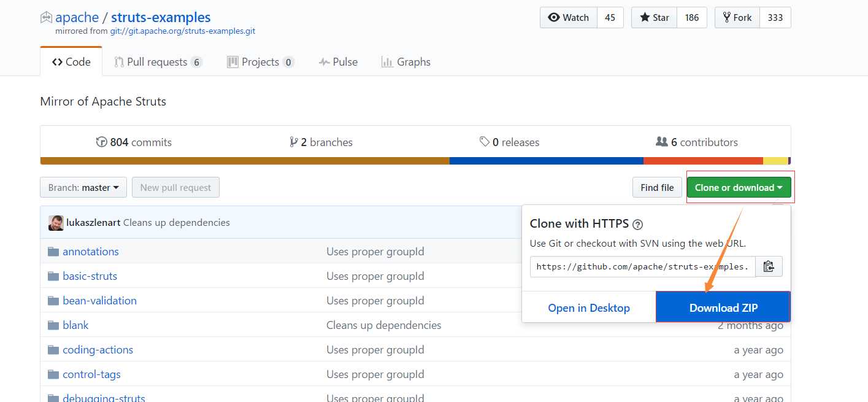Click the Mirror of Apache Struts description
The image size is (868, 402).
coord(103,101)
